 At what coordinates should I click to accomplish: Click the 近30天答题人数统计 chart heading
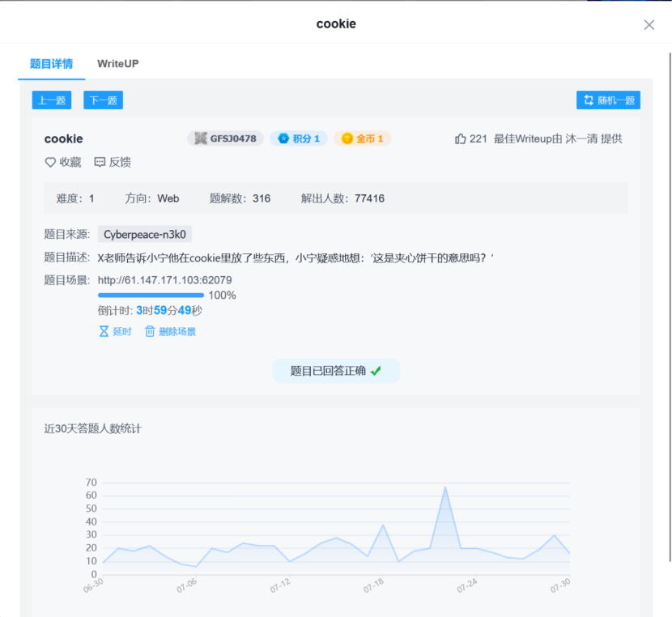(x=93, y=429)
